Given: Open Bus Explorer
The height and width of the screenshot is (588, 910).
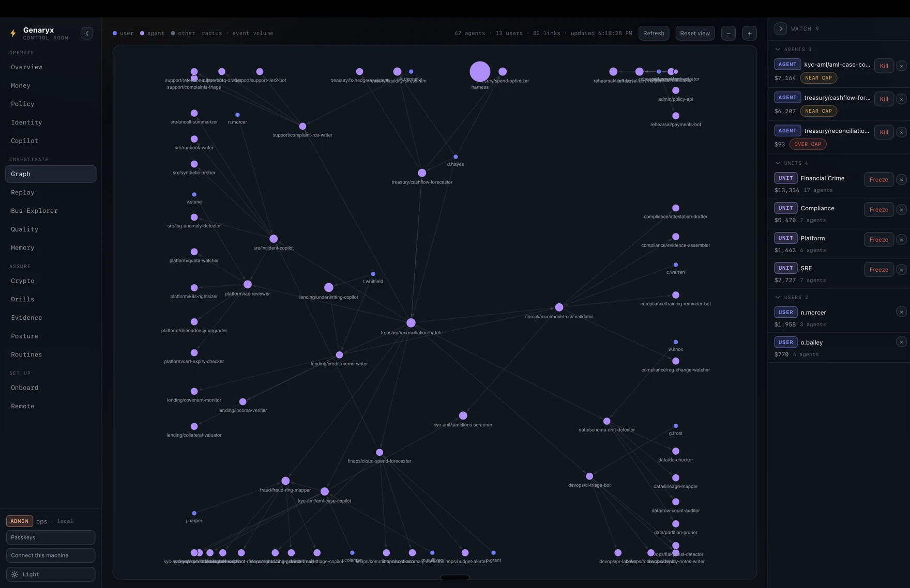Looking at the screenshot, I should coord(51,211).
